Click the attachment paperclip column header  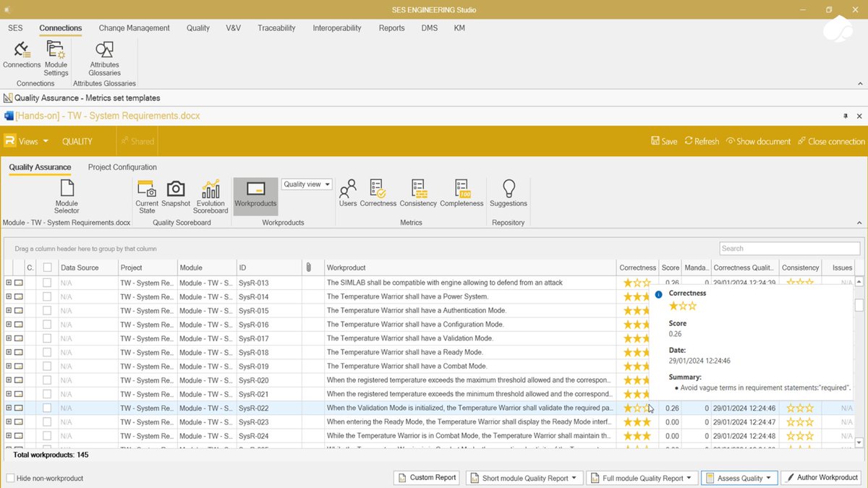pos(308,267)
